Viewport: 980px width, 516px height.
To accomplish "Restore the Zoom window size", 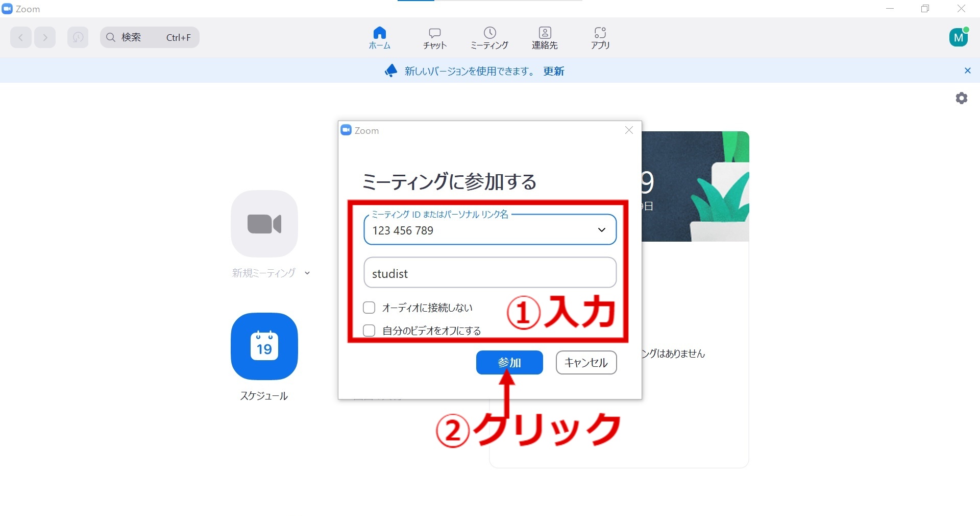I will 925,9.
